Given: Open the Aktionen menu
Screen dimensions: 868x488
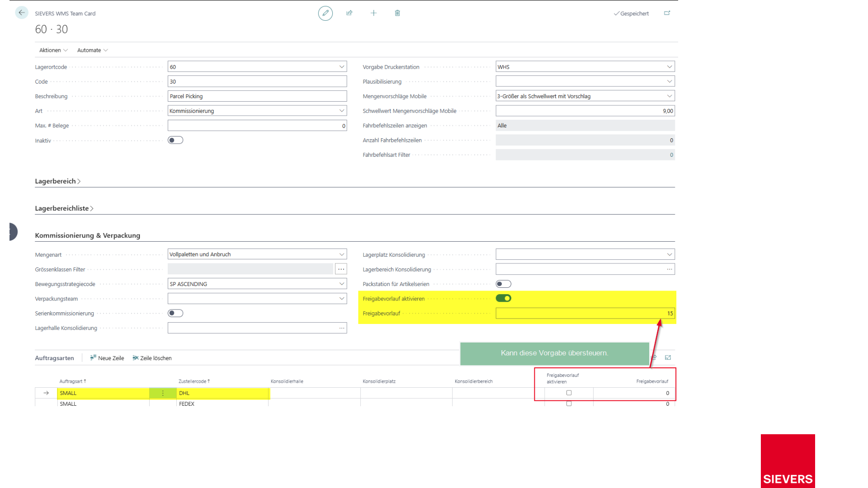Looking at the screenshot, I should pyautogui.click(x=53, y=50).
